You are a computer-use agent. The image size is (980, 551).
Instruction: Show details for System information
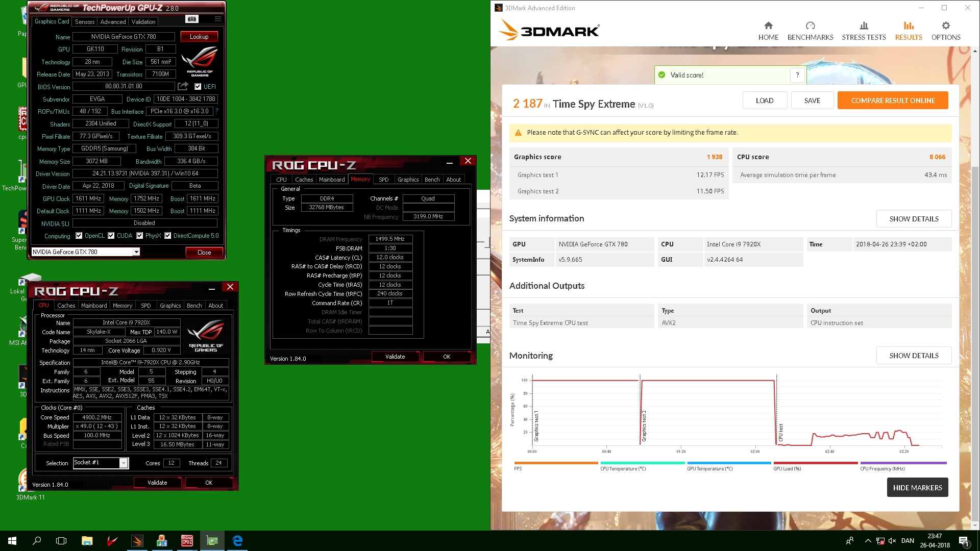[x=914, y=219]
